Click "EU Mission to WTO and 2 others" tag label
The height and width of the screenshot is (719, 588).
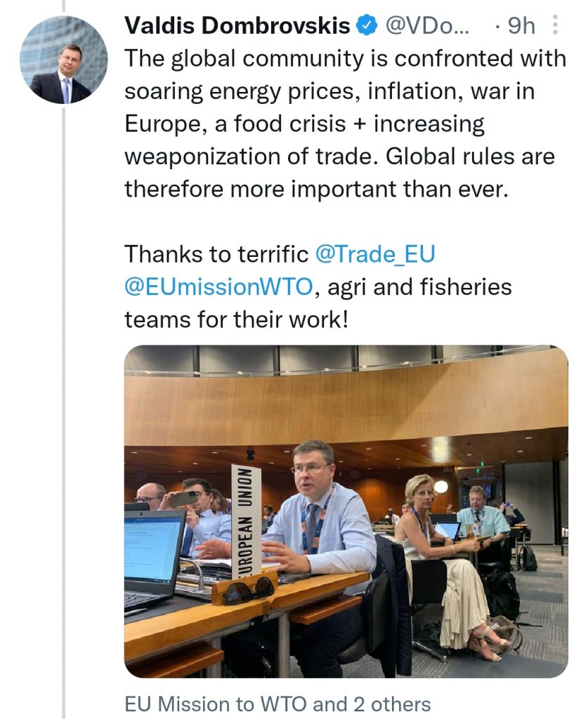[x=277, y=704]
